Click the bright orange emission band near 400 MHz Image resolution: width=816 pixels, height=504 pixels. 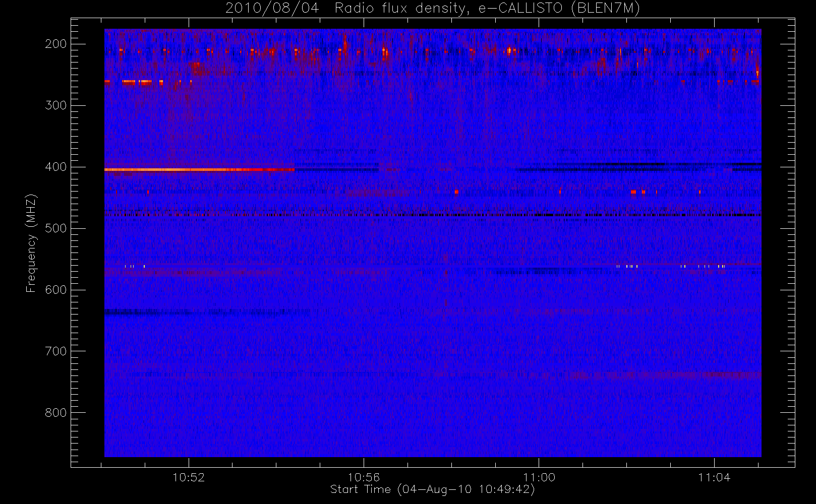[199, 170]
